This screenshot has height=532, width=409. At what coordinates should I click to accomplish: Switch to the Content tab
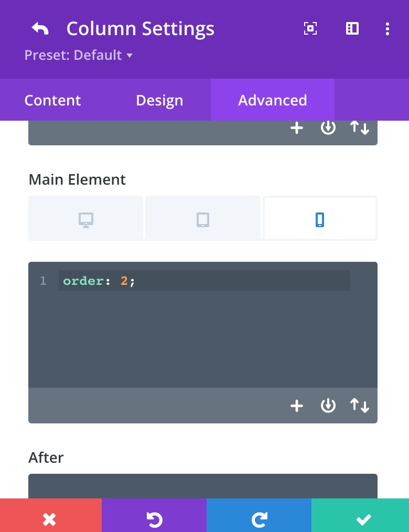click(x=52, y=100)
